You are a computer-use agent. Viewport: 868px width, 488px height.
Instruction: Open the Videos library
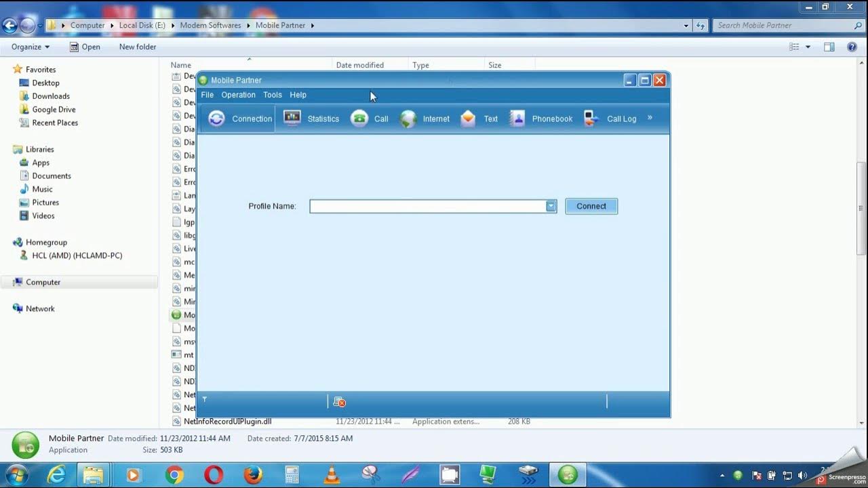tap(43, 216)
